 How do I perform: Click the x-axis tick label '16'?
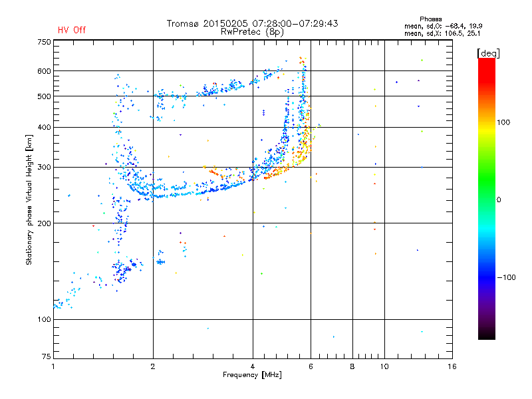tap(452, 366)
